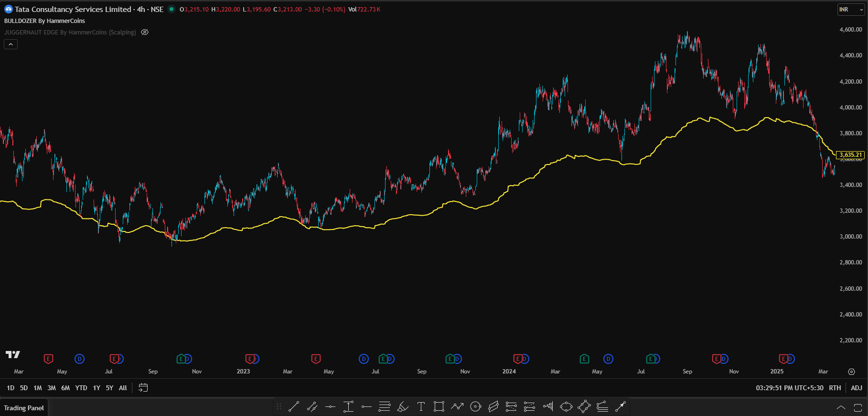Image resolution: width=868 pixels, height=416 pixels.
Task: Open chart time axis settings gear
Action: (x=851, y=372)
